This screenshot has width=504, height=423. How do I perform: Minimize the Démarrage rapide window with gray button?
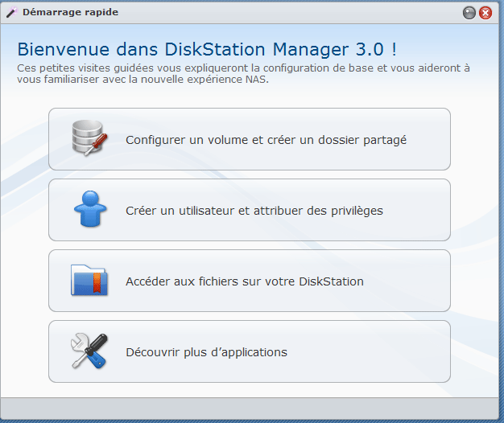point(469,13)
